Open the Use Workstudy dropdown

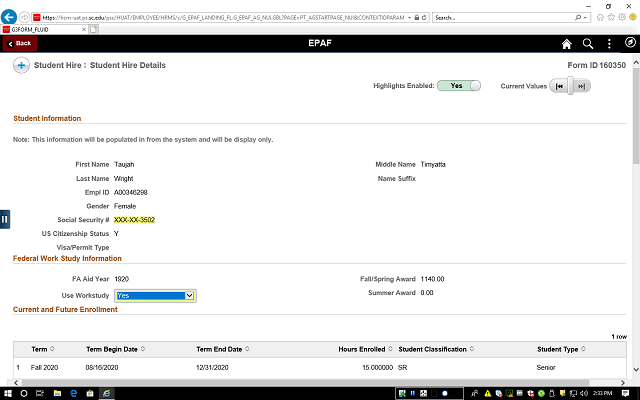coord(155,296)
